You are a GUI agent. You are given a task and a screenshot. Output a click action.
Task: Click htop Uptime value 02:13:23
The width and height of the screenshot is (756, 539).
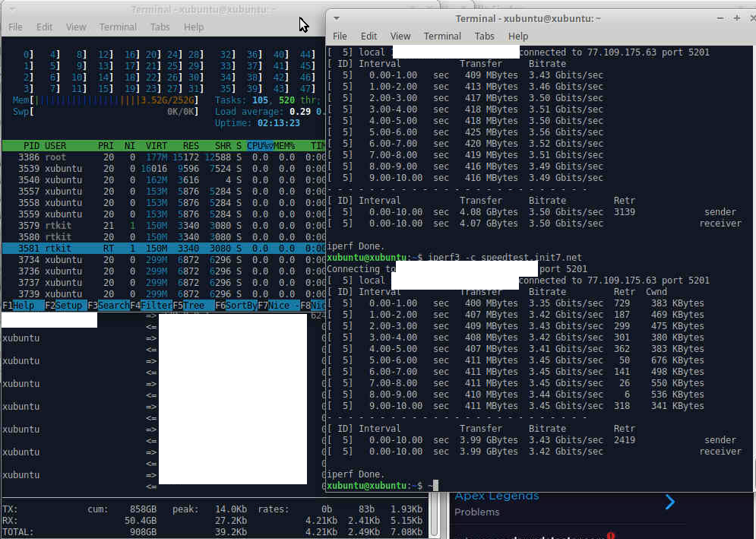coord(279,123)
